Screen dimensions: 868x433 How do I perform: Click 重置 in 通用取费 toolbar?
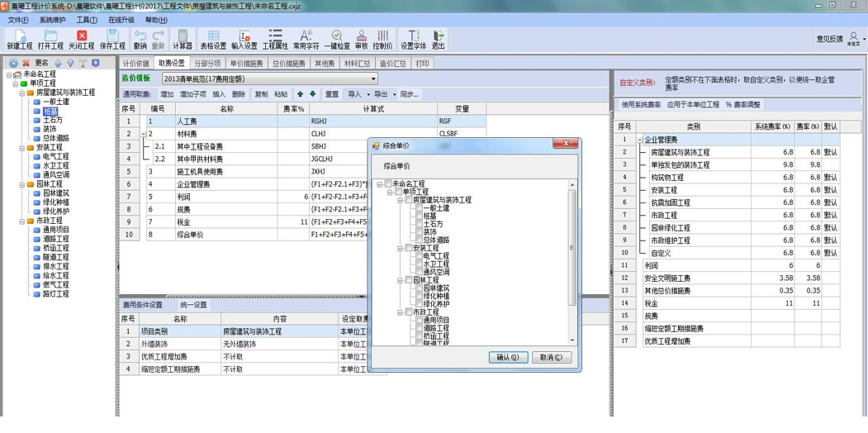tap(332, 95)
